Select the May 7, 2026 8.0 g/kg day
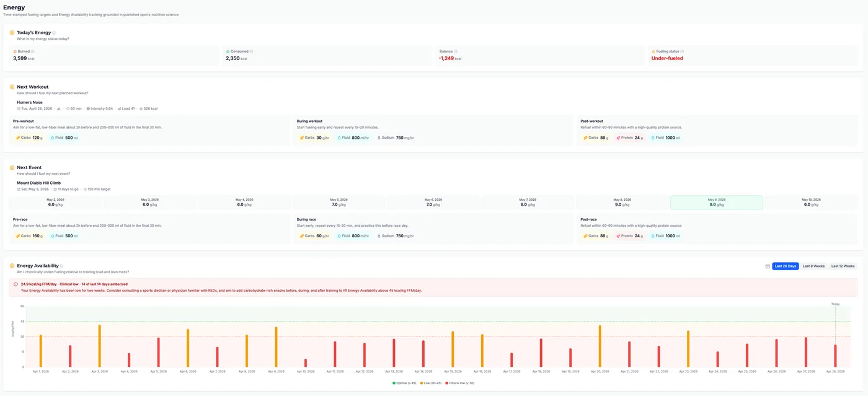 [528, 202]
